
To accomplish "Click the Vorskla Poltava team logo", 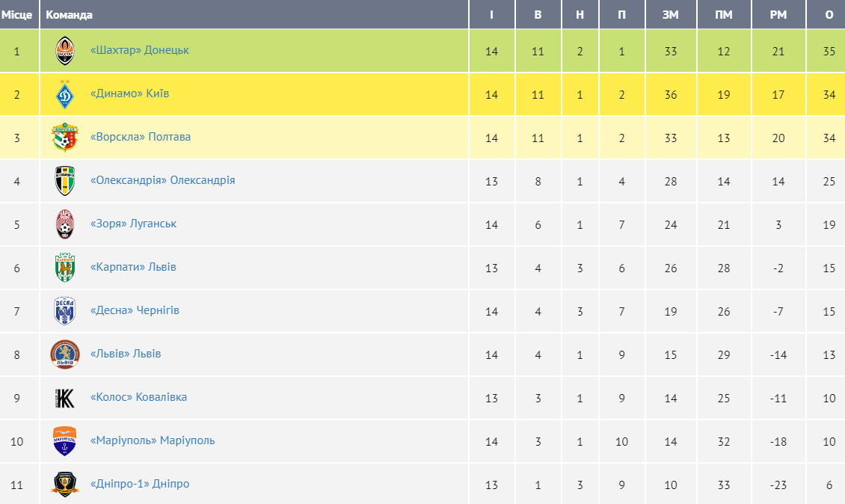I will pyautogui.click(x=65, y=138).
